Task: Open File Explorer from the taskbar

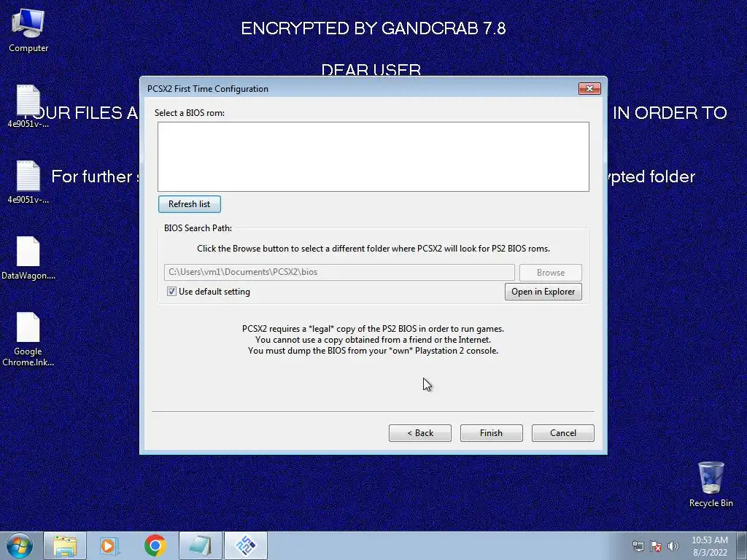Action: point(65,545)
